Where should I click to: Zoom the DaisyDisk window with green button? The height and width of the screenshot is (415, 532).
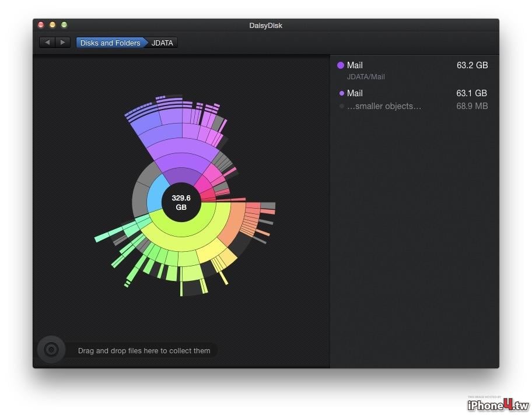64,24
